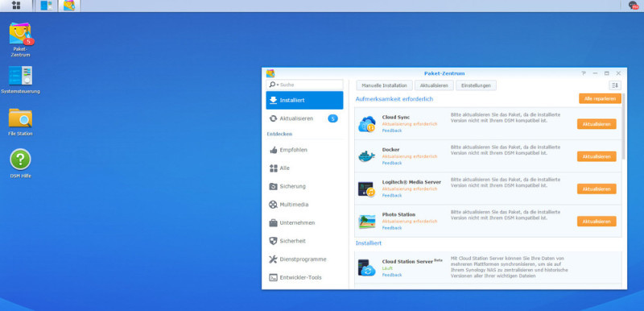This screenshot has width=644, height=311.
Task: Click the Läuft status under Cloud Station Server
Action: pyautogui.click(x=387, y=268)
